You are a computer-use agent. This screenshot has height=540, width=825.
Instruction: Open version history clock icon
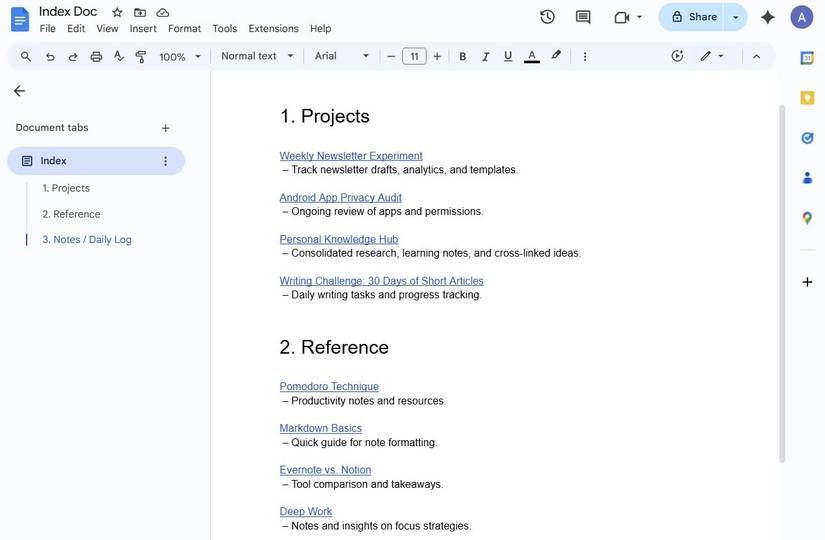click(x=547, y=17)
